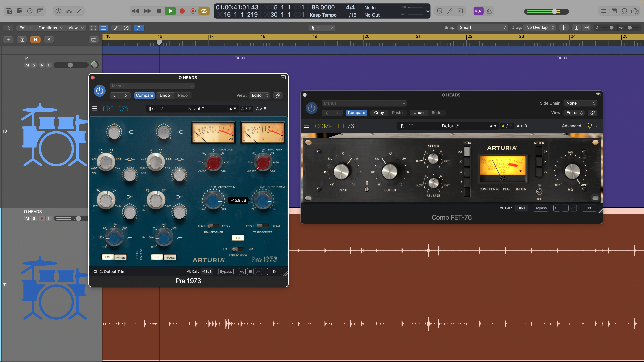Open the Drag dropdown set to No Overlap
This screenshot has height=362, width=644.
coord(540,27)
